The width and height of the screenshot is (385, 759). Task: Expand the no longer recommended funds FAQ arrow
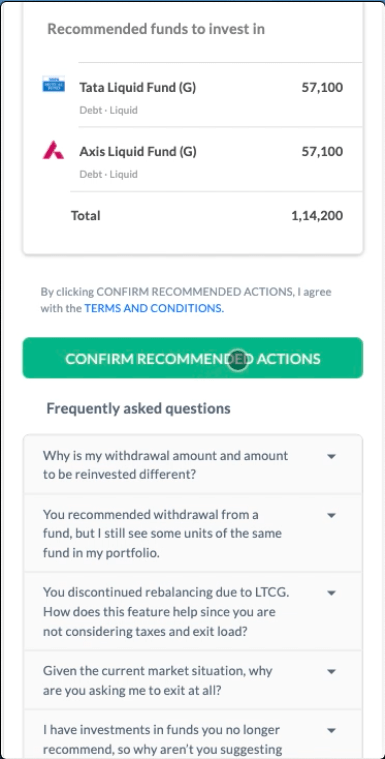point(331,730)
